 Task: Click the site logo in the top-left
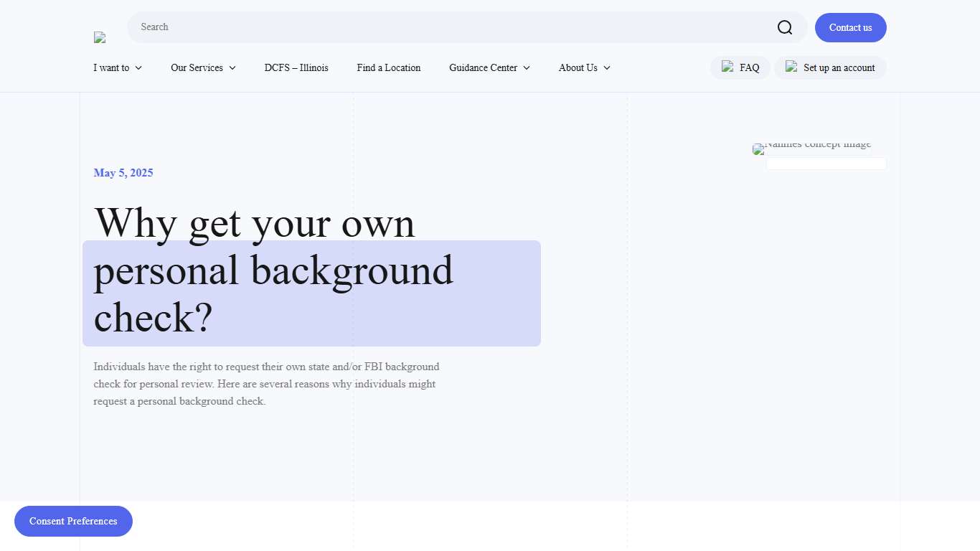click(x=100, y=37)
